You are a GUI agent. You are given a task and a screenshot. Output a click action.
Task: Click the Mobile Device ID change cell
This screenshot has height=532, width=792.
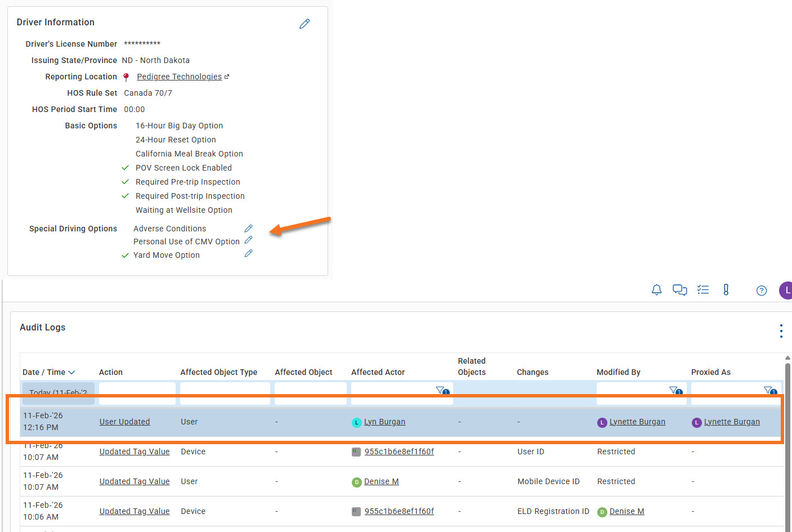pos(548,481)
